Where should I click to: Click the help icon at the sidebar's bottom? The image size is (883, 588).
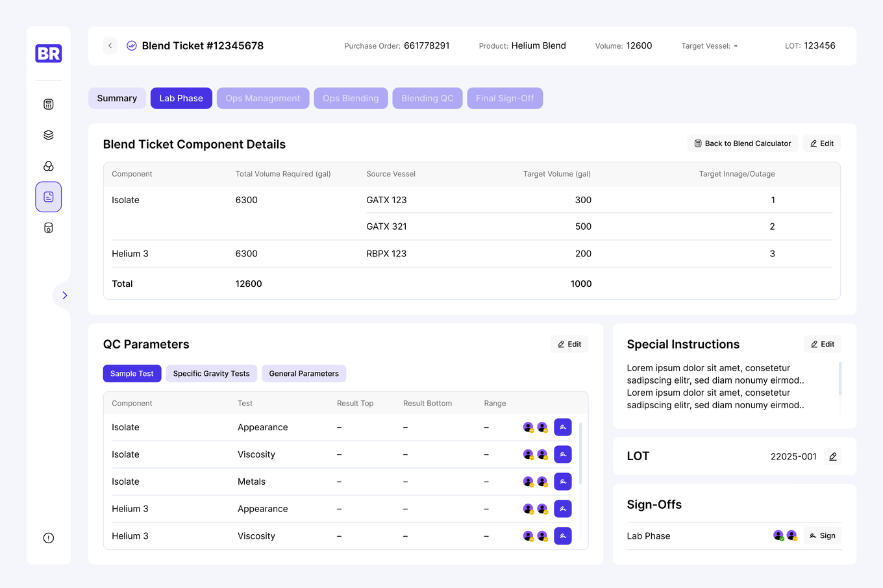[48, 537]
